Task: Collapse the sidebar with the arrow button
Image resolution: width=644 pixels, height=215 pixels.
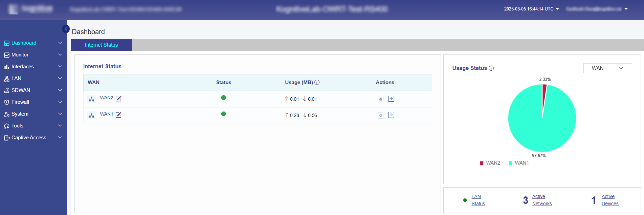Action: pos(66,29)
